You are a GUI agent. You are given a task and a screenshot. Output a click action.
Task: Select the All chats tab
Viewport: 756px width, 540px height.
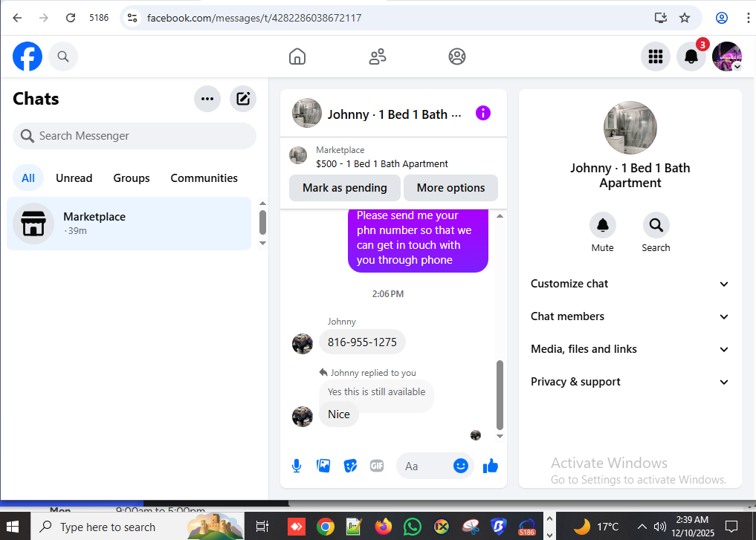coord(28,178)
